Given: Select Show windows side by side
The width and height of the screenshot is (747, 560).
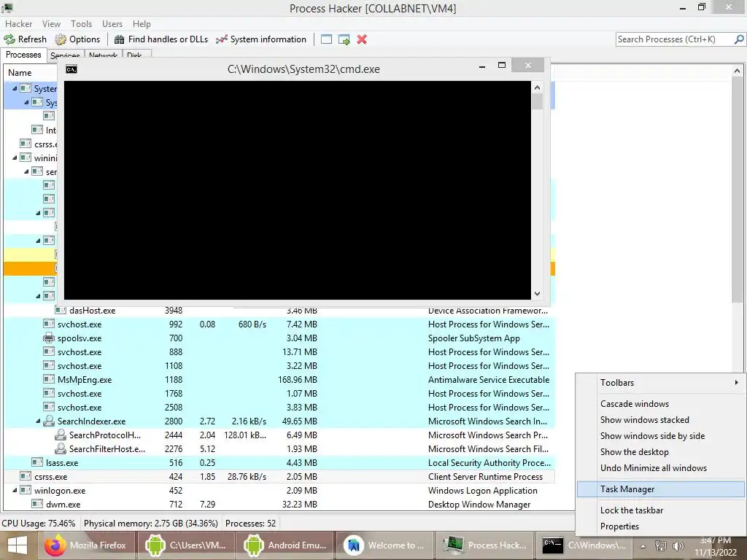Looking at the screenshot, I should coord(661,436).
